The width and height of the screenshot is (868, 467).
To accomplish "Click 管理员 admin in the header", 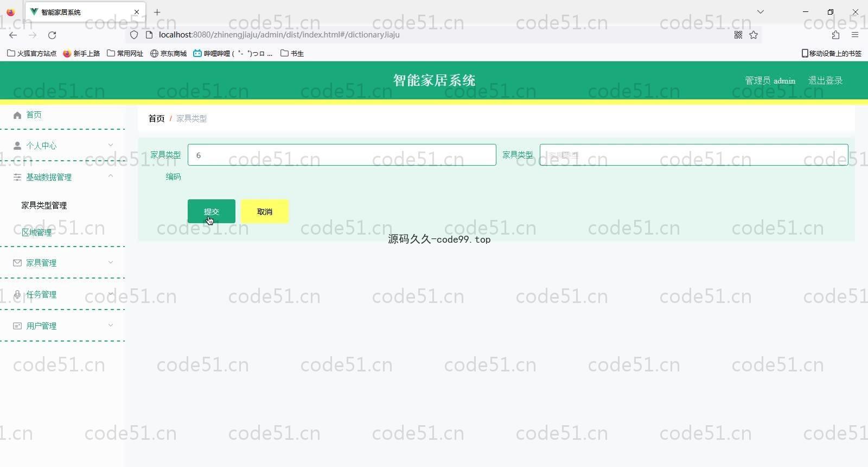I will tap(770, 80).
